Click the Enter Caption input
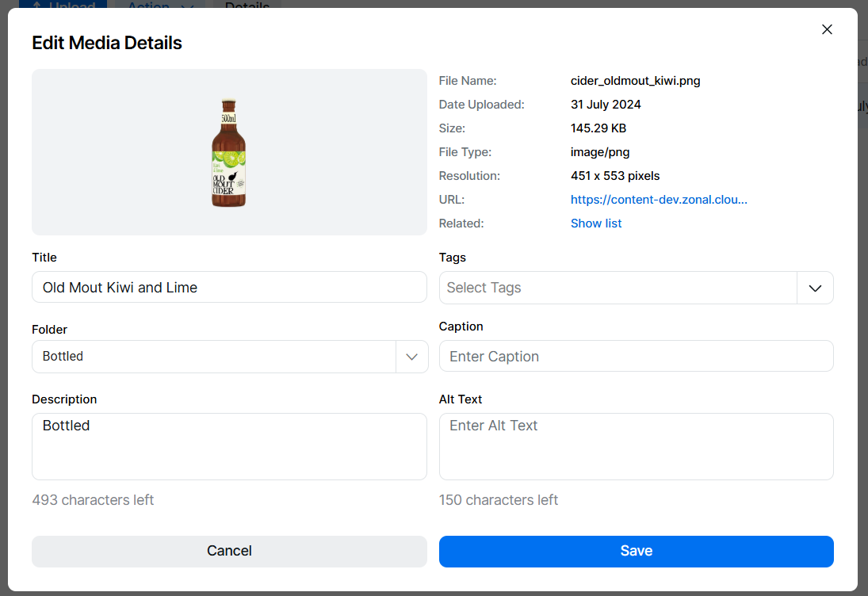Screen dimensions: 868x596 coord(636,357)
